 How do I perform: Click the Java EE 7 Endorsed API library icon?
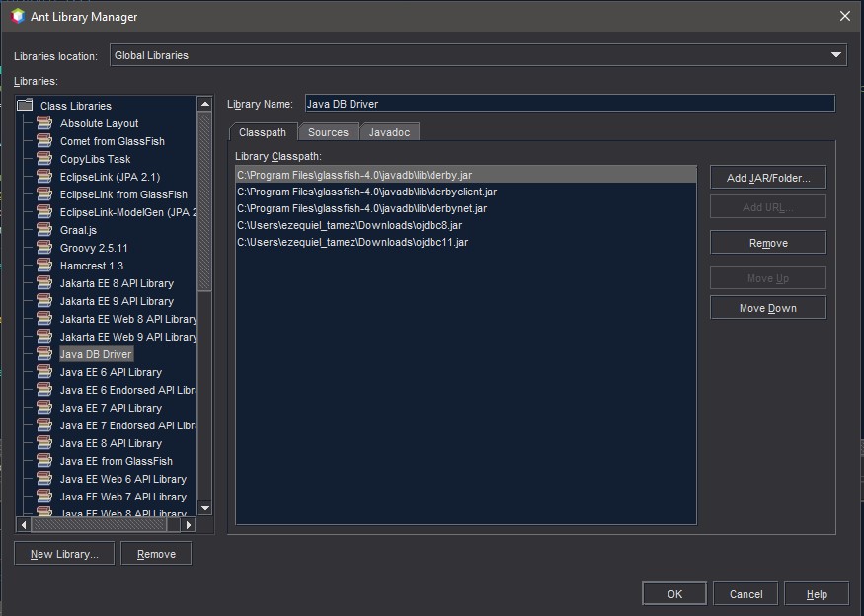(x=44, y=424)
